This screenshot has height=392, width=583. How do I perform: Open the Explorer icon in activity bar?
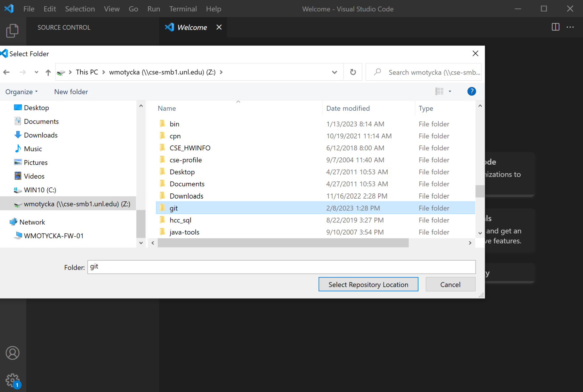(12, 31)
